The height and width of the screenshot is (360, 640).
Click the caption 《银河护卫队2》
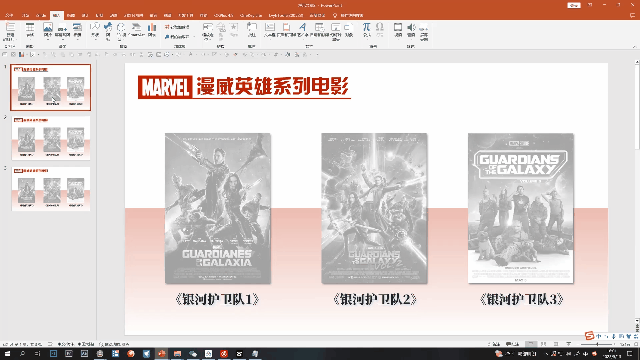pyautogui.click(x=375, y=299)
